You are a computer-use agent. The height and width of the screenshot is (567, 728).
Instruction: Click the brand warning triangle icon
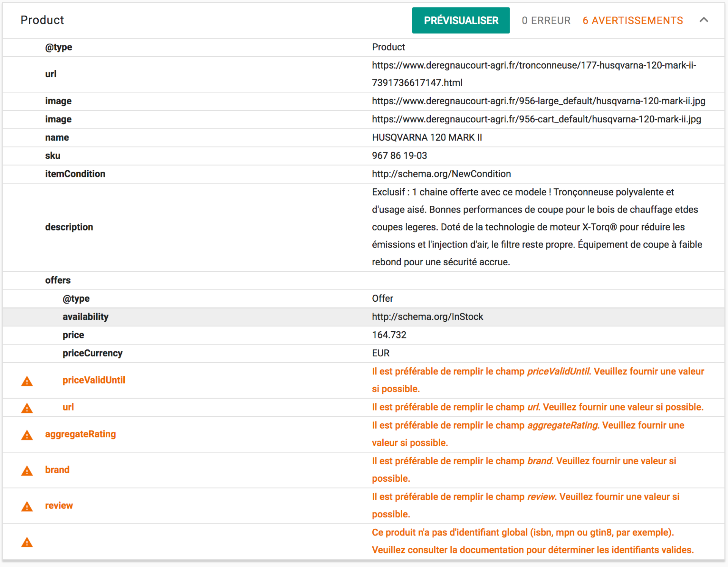(27, 471)
